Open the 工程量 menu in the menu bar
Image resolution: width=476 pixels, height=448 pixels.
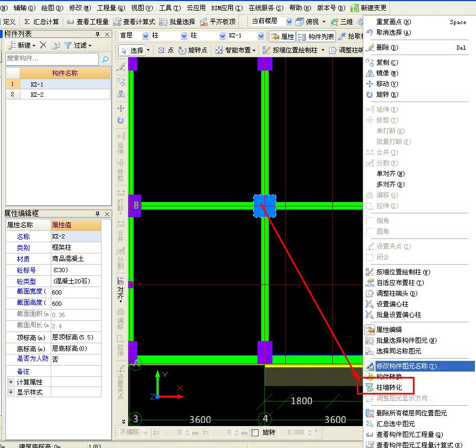111,8
